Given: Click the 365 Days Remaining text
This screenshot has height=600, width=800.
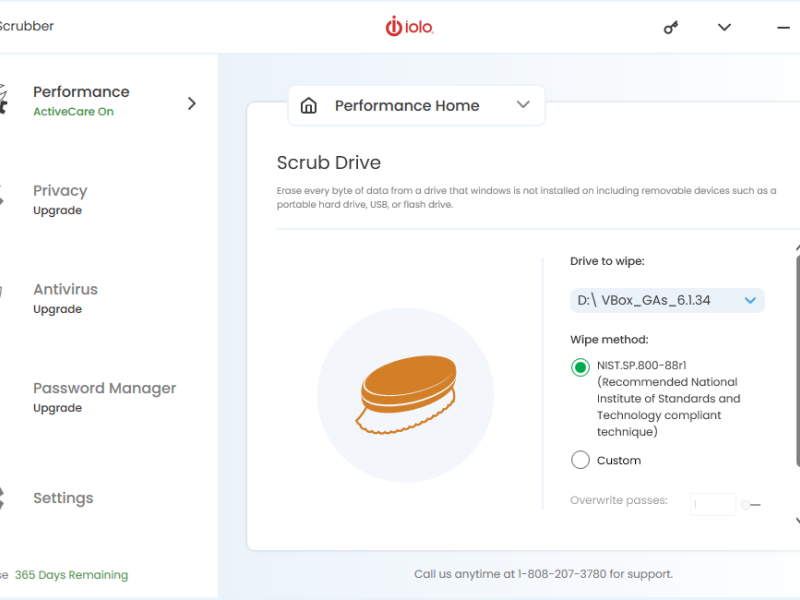Looking at the screenshot, I should (x=71, y=575).
